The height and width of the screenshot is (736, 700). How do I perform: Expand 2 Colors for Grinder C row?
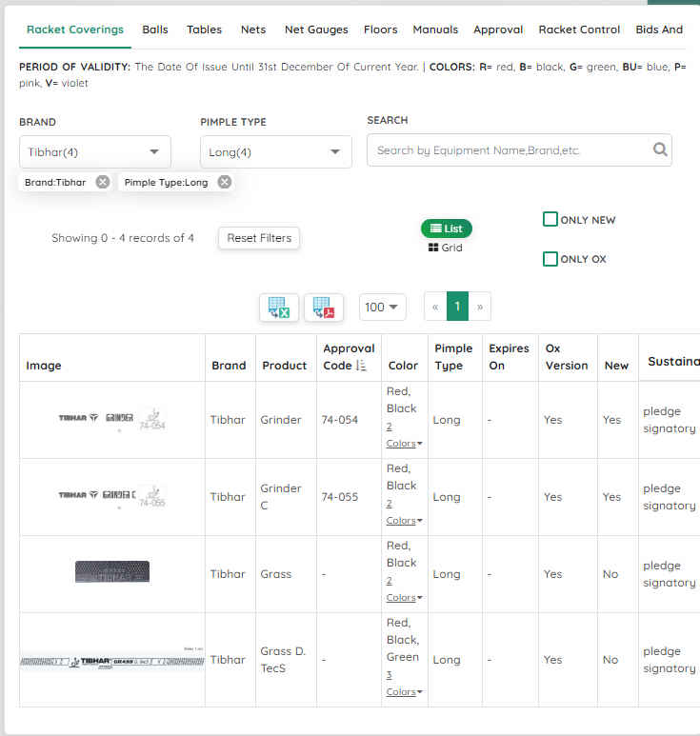(404, 512)
